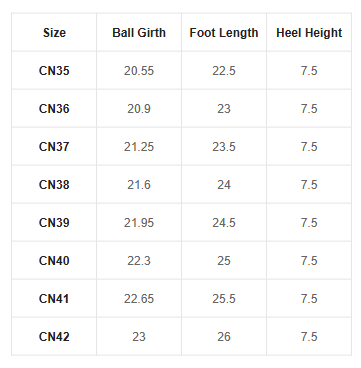Select the CN38 size row label
This screenshot has height=368, width=361.
pos(54,185)
